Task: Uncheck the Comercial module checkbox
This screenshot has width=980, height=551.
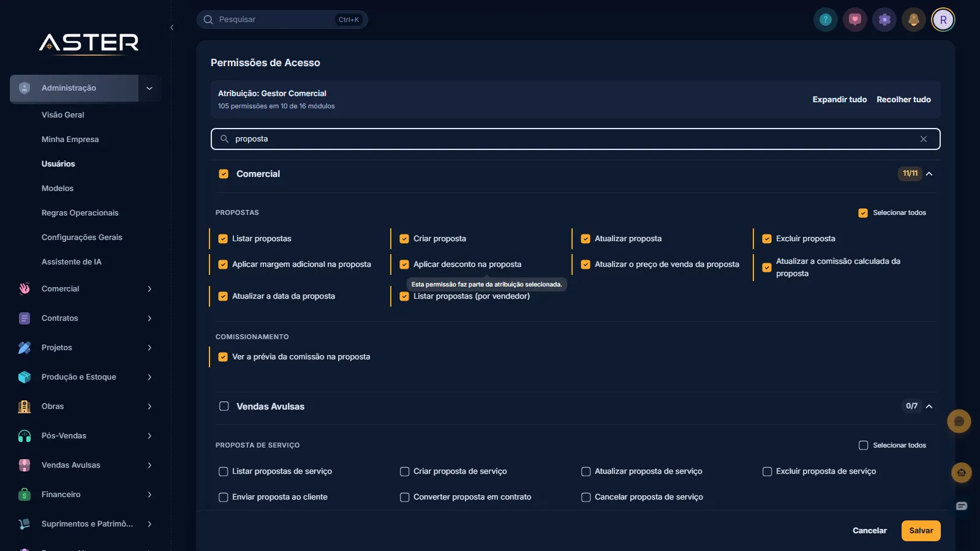Action: [224, 174]
